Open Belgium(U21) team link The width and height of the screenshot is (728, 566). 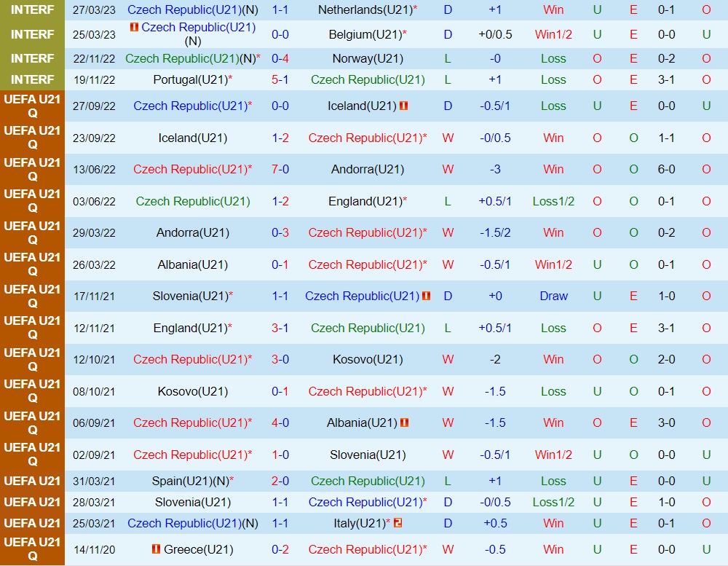pyautogui.click(x=365, y=34)
